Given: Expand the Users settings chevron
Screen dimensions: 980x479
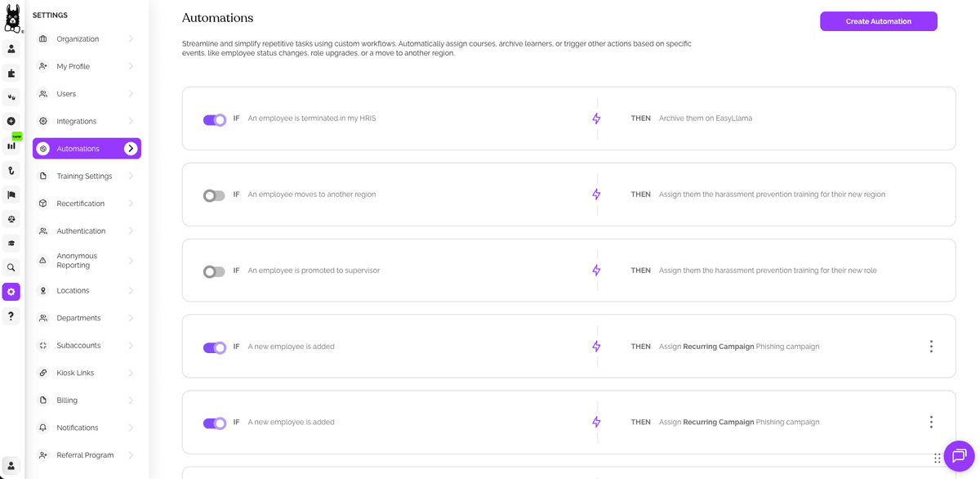Looking at the screenshot, I should click(131, 94).
